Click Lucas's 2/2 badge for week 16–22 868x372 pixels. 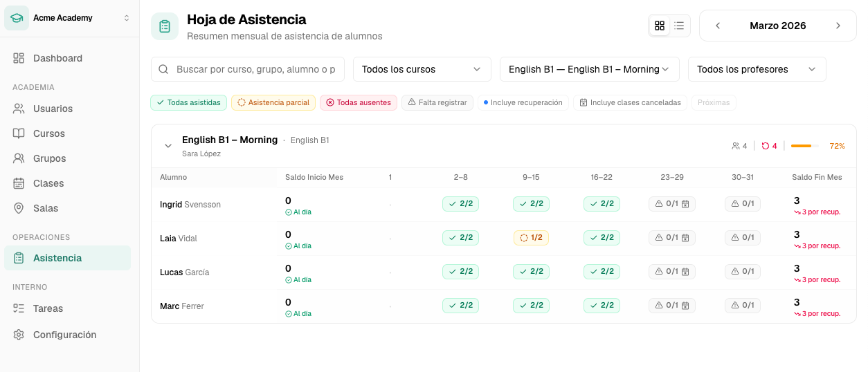pyautogui.click(x=602, y=272)
